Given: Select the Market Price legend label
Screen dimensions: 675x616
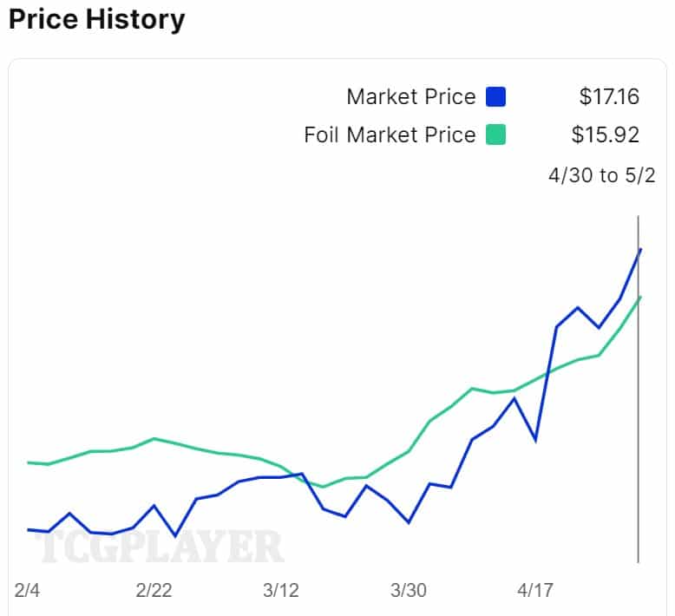Looking at the screenshot, I should click(411, 96).
